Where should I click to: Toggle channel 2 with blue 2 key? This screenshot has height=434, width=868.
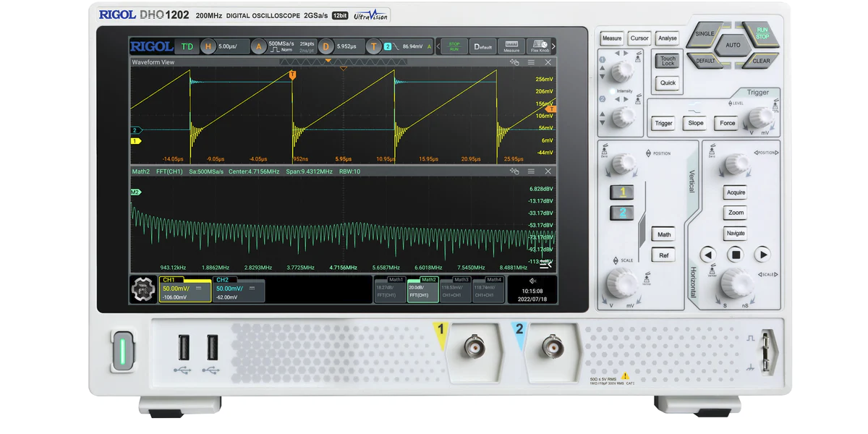coord(622,213)
